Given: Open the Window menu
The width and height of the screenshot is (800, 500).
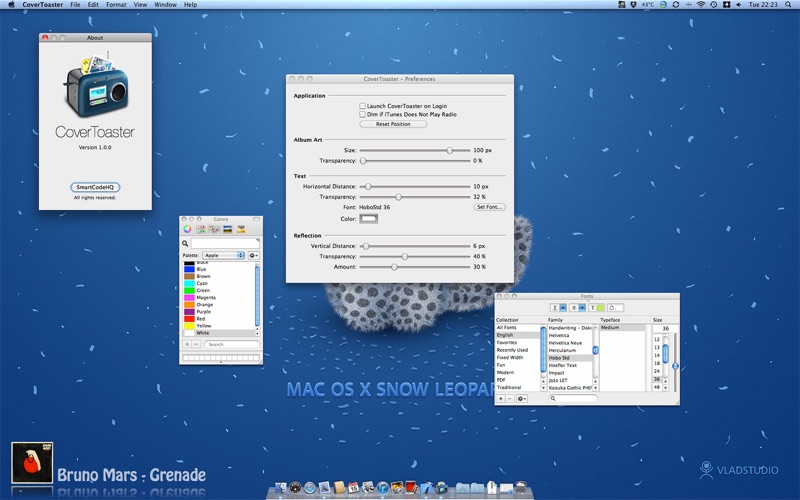Looking at the screenshot, I should (x=165, y=5).
